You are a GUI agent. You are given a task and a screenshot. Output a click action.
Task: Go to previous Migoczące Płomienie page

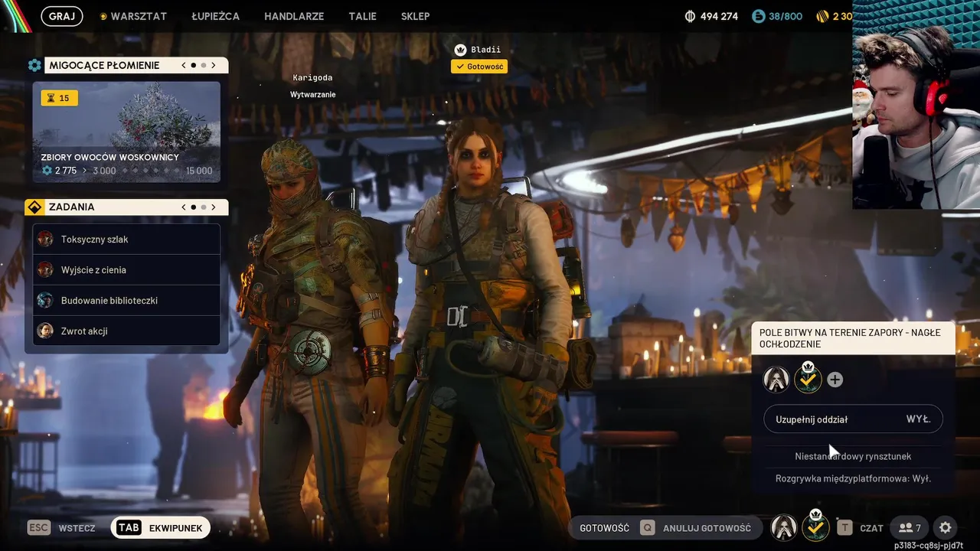(x=184, y=66)
